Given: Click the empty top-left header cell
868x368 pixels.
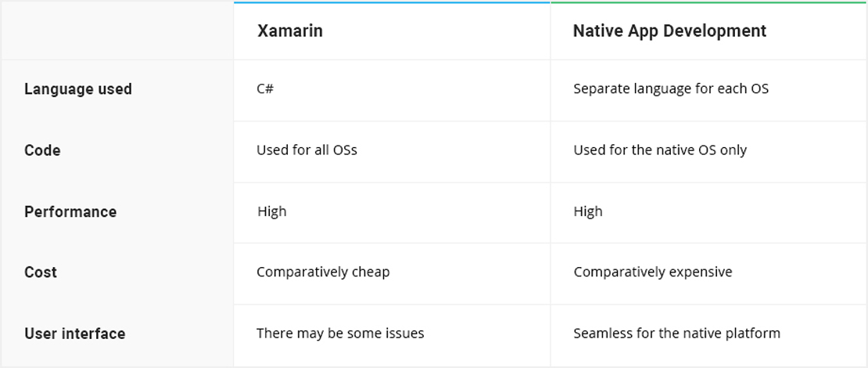Looking at the screenshot, I should [117, 31].
